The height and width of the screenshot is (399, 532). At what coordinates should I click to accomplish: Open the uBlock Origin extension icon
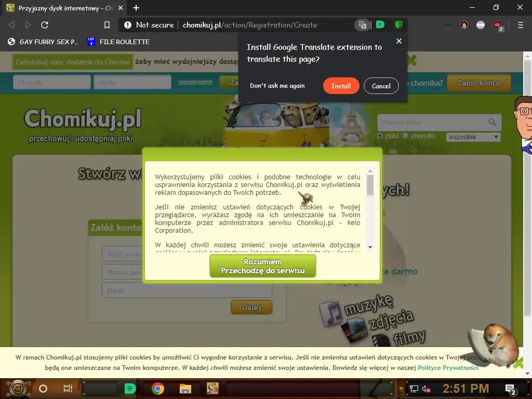(x=498, y=25)
